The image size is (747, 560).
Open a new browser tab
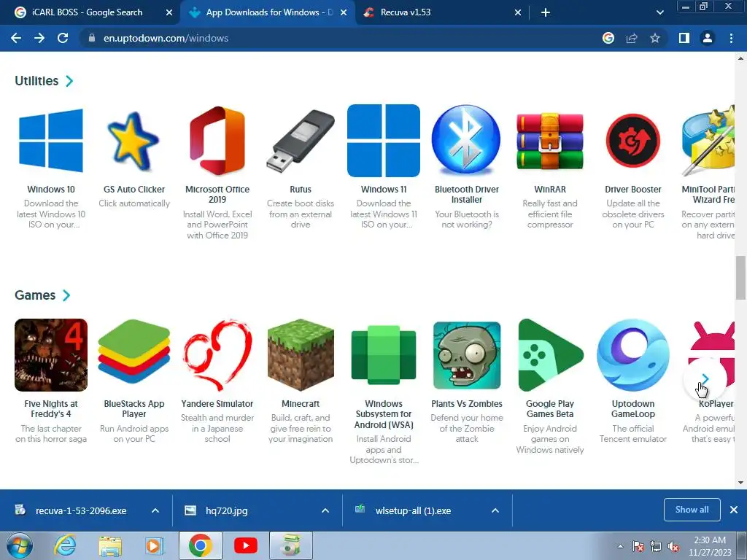(546, 12)
